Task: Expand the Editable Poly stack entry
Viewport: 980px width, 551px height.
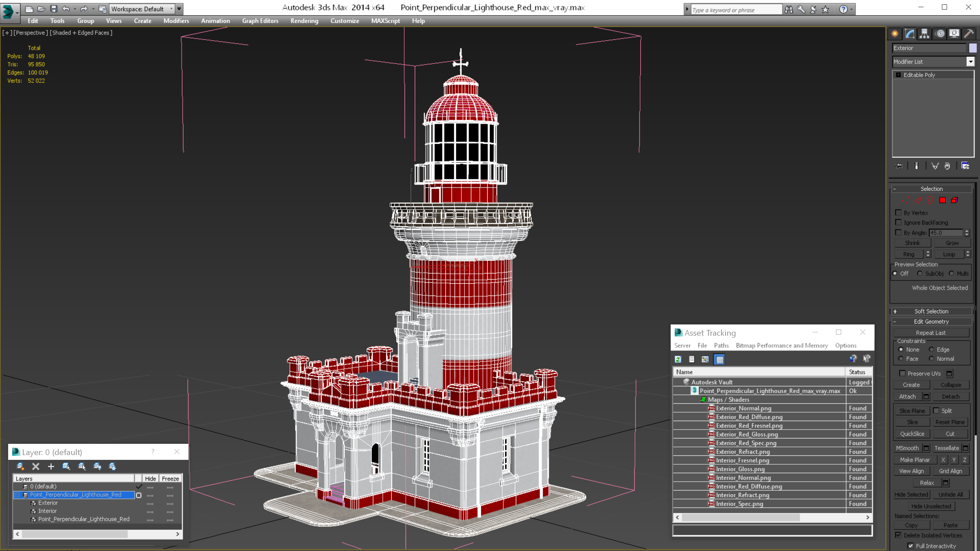Action: click(x=899, y=75)
